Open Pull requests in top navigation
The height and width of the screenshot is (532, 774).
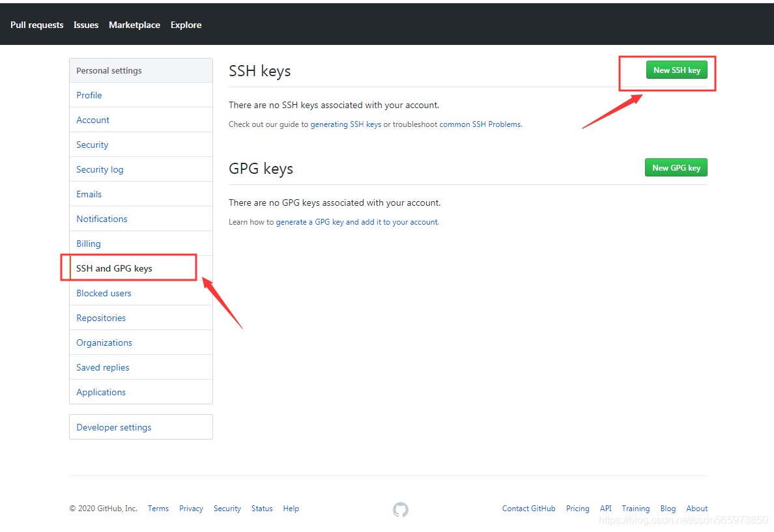click(37, 25)
